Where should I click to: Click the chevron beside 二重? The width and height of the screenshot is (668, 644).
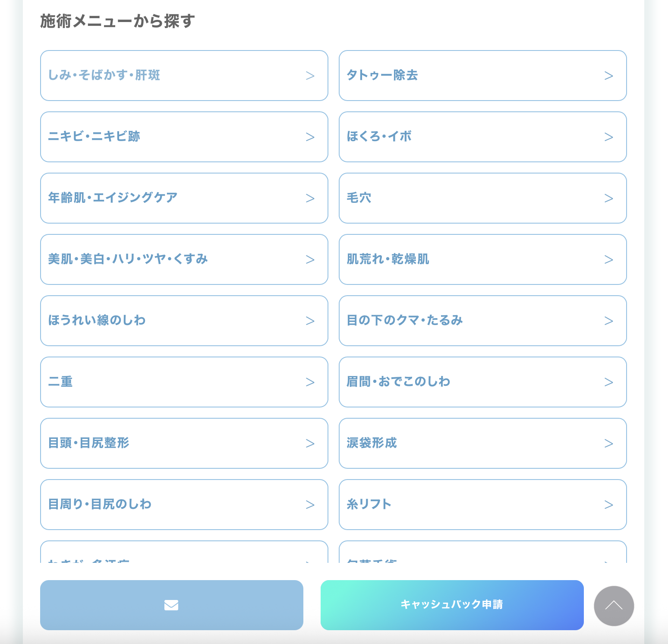point(310,382)
